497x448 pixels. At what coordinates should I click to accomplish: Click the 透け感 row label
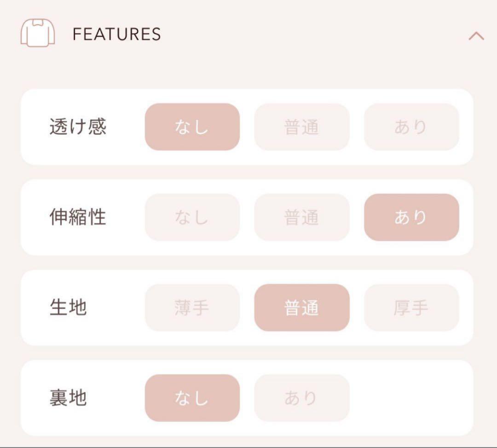tap(78, 127)
